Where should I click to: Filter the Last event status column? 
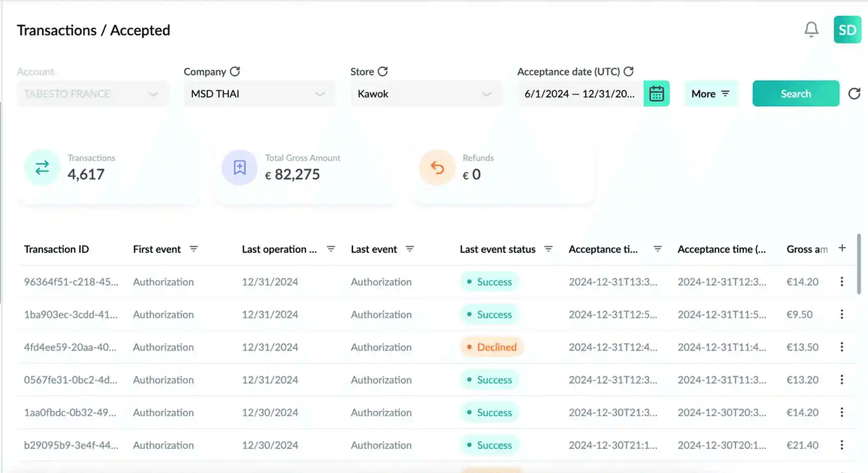point(548,249)
